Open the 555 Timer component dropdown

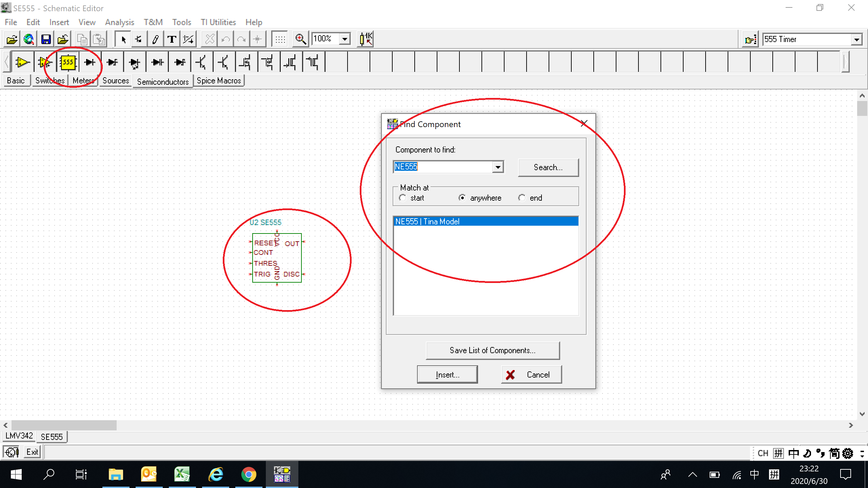(857, 40)
